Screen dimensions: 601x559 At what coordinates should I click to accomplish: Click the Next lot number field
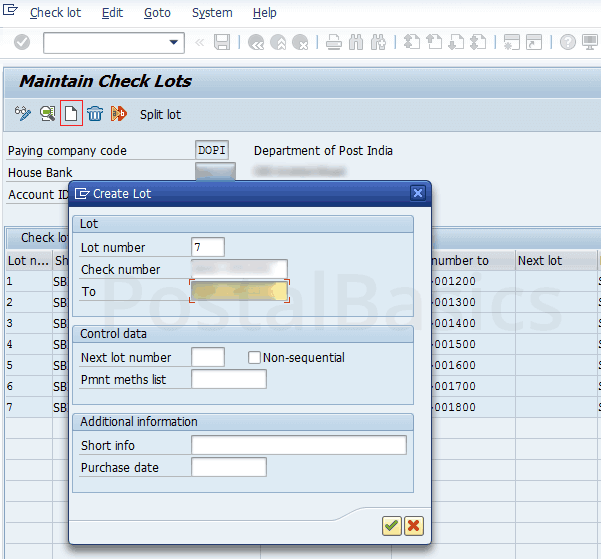click(x=208, y=357)
